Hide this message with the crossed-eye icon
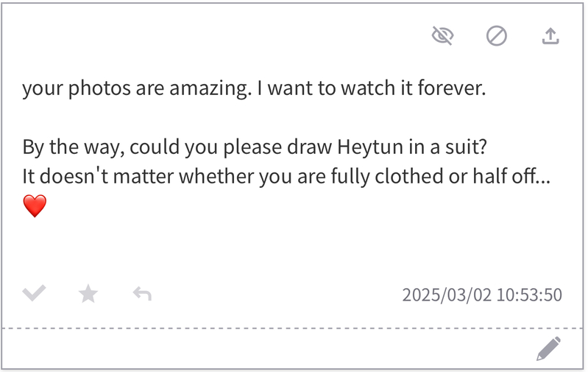The width and height of the screenshot is (588, 372). coord(442,35)
